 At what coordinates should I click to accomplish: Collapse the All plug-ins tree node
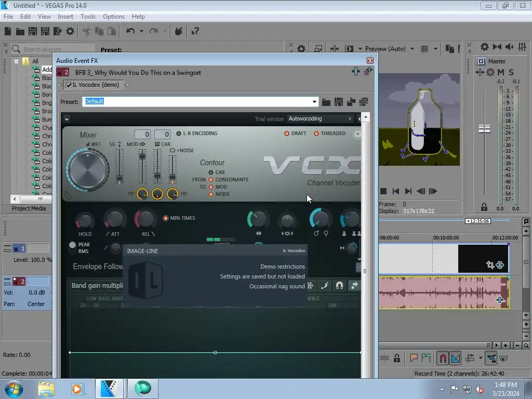[16, 61]
